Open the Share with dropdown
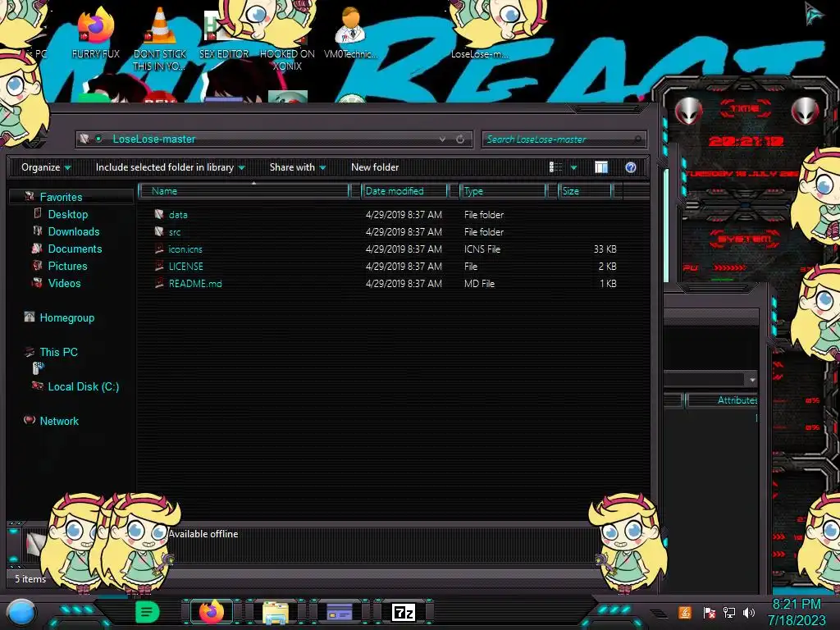 (x=298, y=167)
